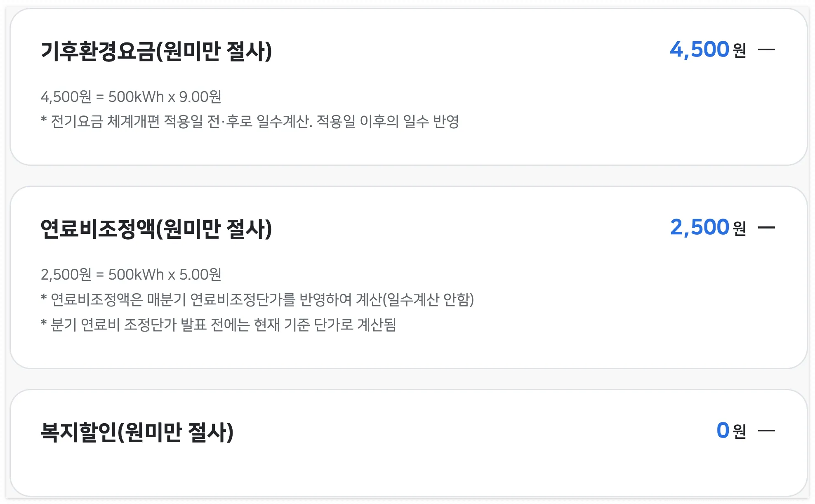The height and width of the screenshot is (504, 815).
Task: Select the 2,500원 = 500kWh x 5.00원 formula
Action: (131, 274)
